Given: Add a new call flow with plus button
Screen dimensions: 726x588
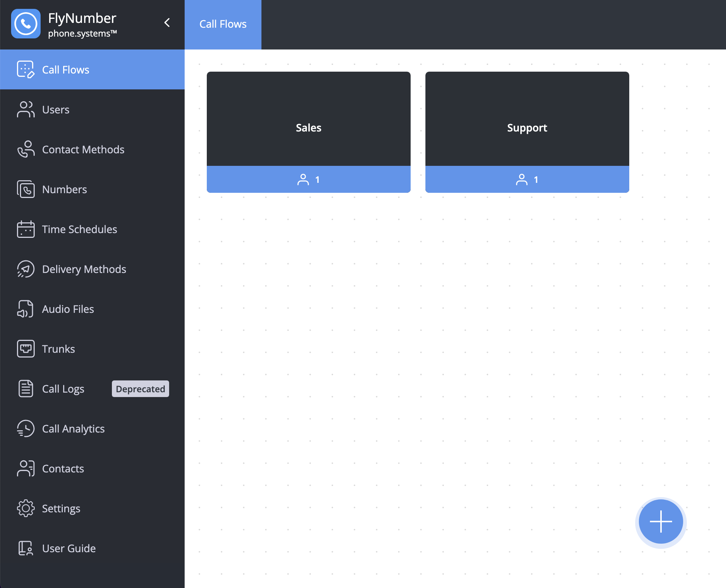Looking at the screenshot, I should pyautogui.click(x=661, y=522).
